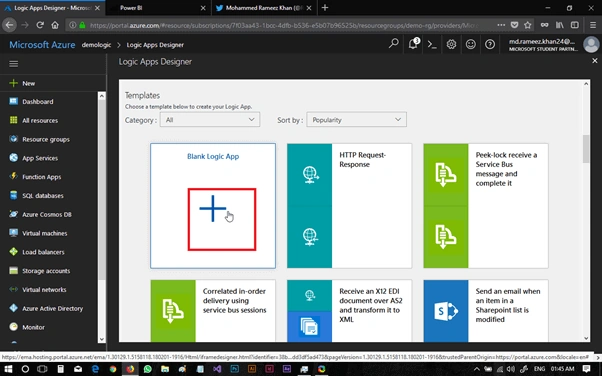The image size is (602, 376).
Task: Open the Windows Start menu
Action: click(8, 369)
